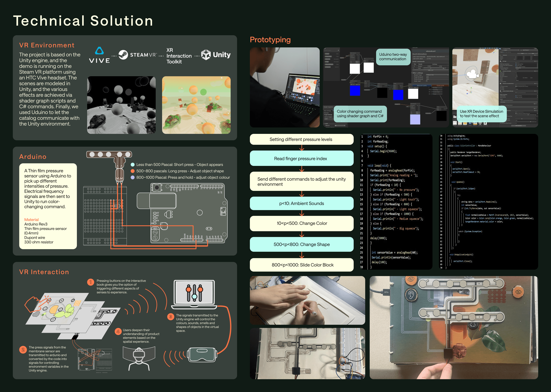Click the orange number 1 step badge
The image size is (551, 392).
(90, 282)
